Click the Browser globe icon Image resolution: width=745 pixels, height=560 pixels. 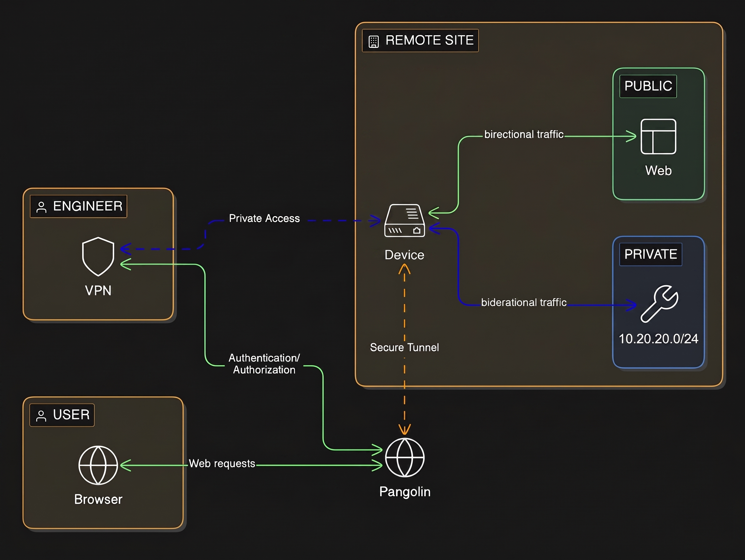pos(98,465)
